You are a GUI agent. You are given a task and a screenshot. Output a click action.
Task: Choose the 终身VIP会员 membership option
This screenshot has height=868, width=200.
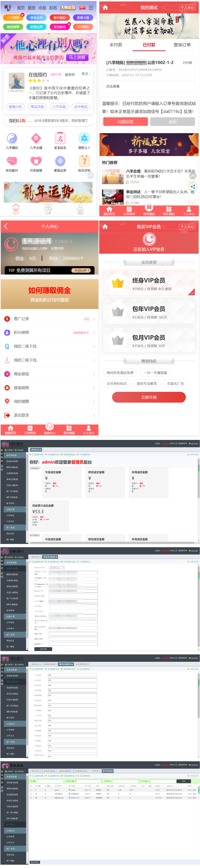pos(149,283)
